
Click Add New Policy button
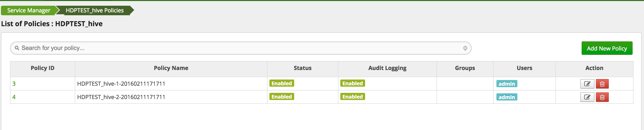point(607,48)
